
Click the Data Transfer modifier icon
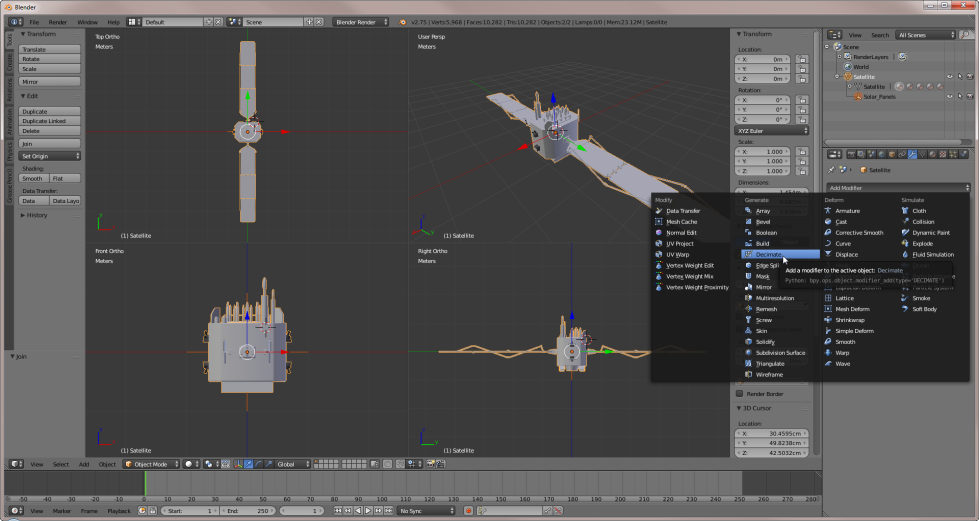[x=659, y=211]
